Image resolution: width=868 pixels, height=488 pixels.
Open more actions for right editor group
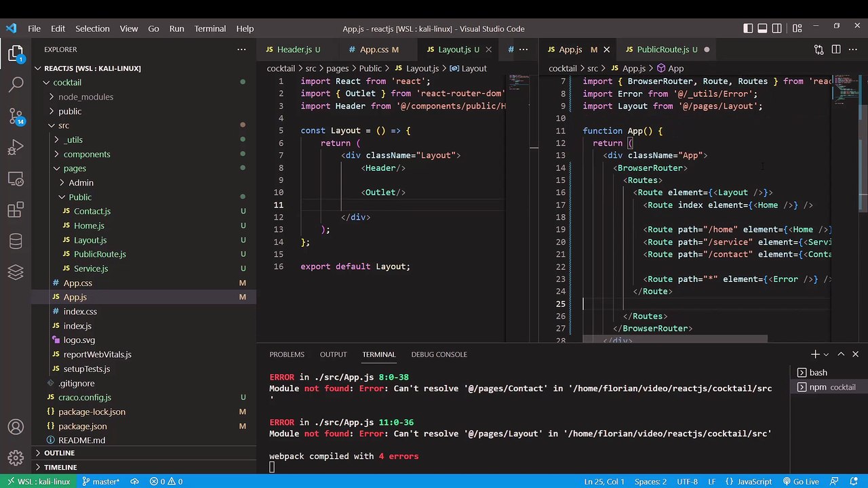tap(854, 49)
